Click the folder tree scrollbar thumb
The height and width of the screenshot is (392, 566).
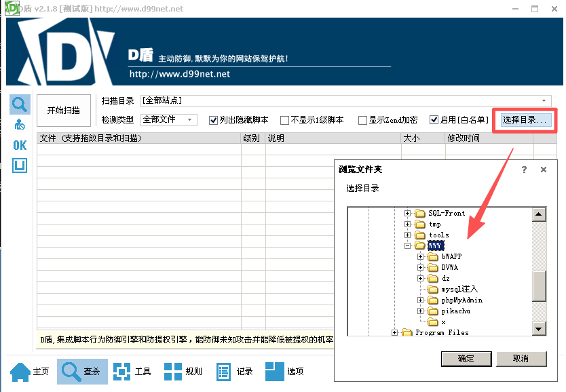pyautogui.click(x=539, y=286)
